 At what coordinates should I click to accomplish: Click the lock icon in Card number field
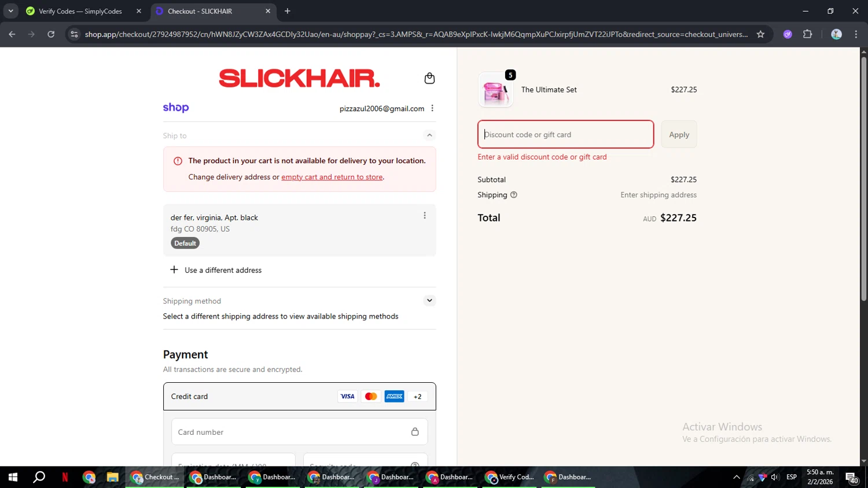415,432
